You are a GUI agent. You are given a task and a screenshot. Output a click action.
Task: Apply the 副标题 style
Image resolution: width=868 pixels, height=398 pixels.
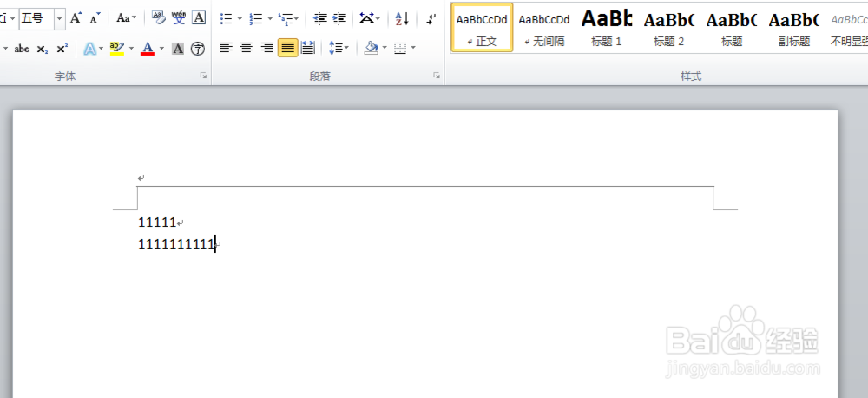[794, 28]
